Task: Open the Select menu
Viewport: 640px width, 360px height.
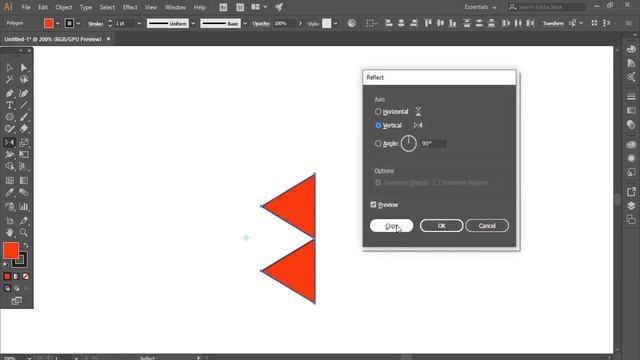Action: click(x=107, y=7)
